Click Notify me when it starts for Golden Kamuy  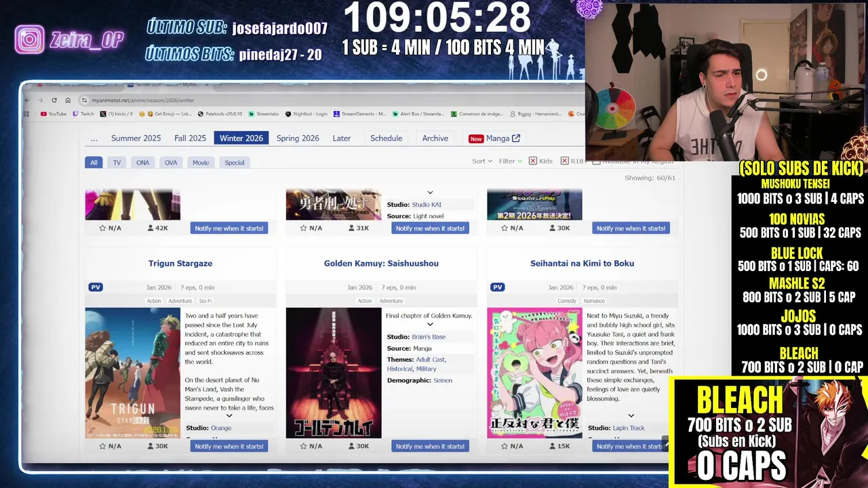click(x=430, y=446)
